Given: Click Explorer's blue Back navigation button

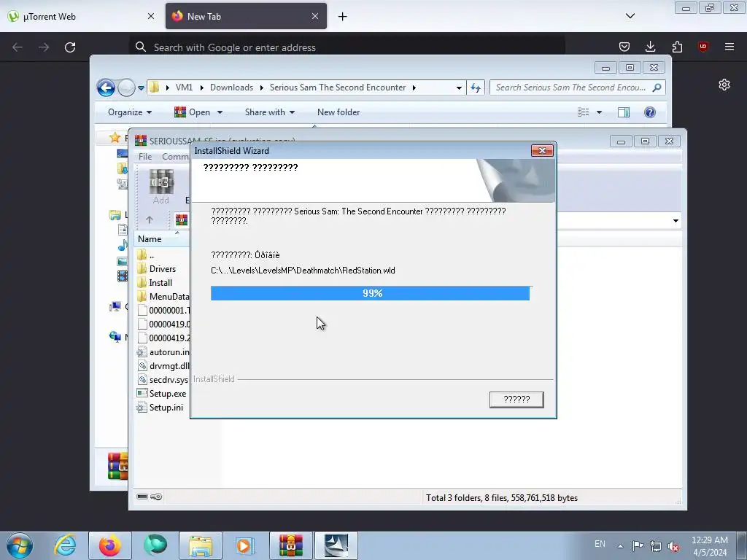Looking at the screenshot, I should [x=106, y=87].
